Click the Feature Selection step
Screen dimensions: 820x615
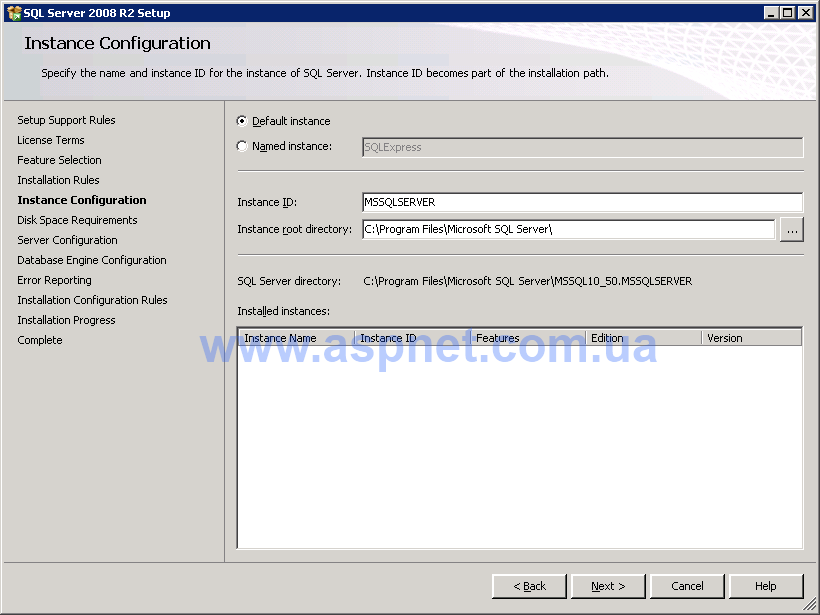pyautogui.click(x=59, y=160)
